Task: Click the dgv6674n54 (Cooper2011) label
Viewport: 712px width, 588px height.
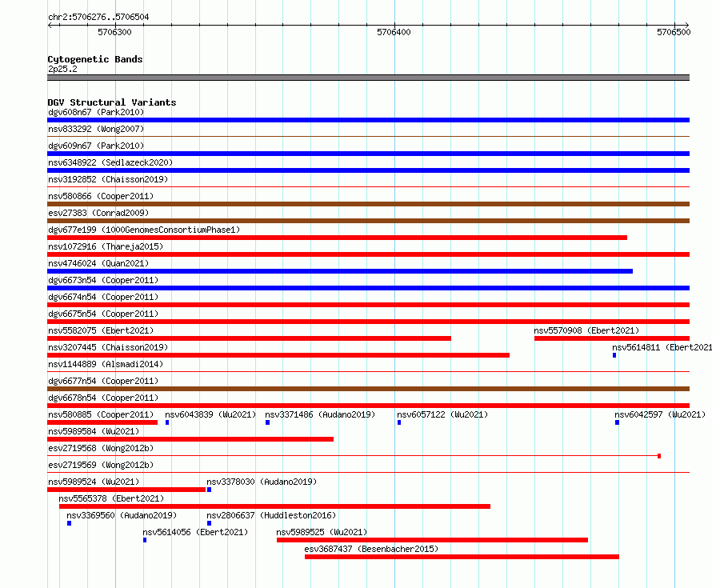Action: pyautogui.click(x=103, y=297)
